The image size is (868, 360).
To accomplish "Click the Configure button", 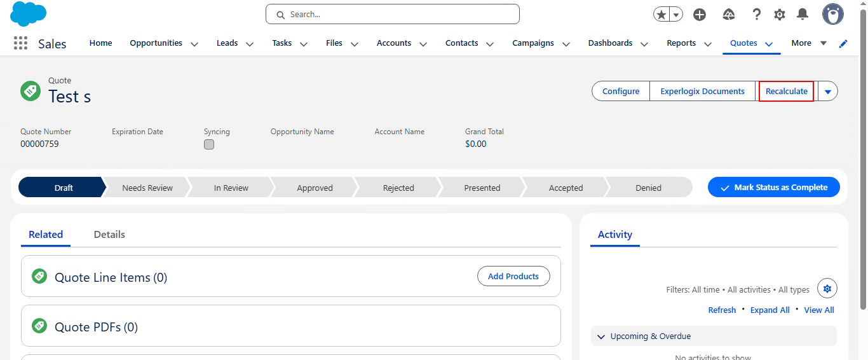I will point(621,92).
